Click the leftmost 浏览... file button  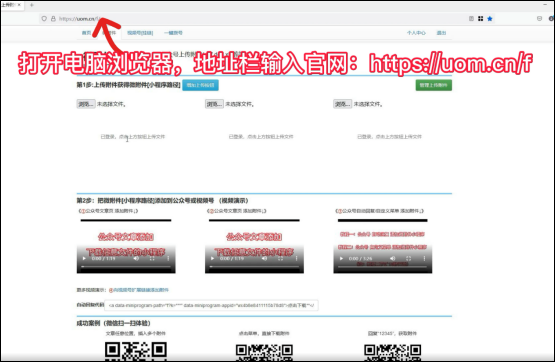pyautogui.click(x=86, y=104)
